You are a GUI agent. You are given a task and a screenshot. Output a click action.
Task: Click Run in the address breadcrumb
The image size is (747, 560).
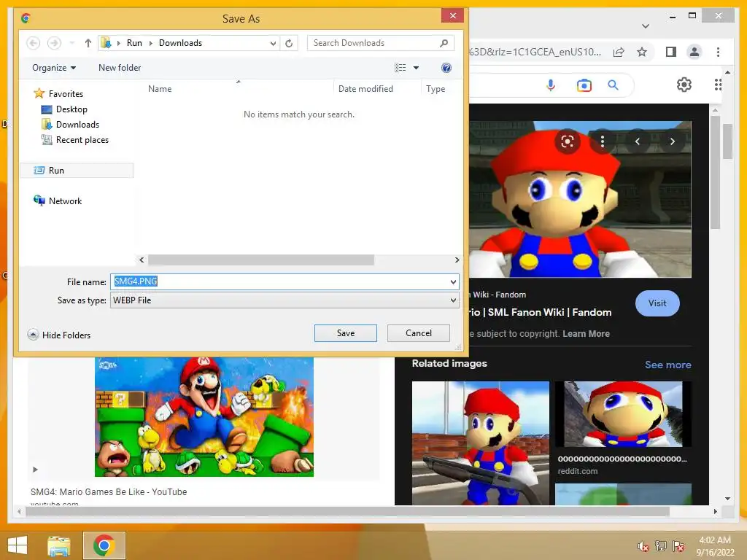(134, 43)
